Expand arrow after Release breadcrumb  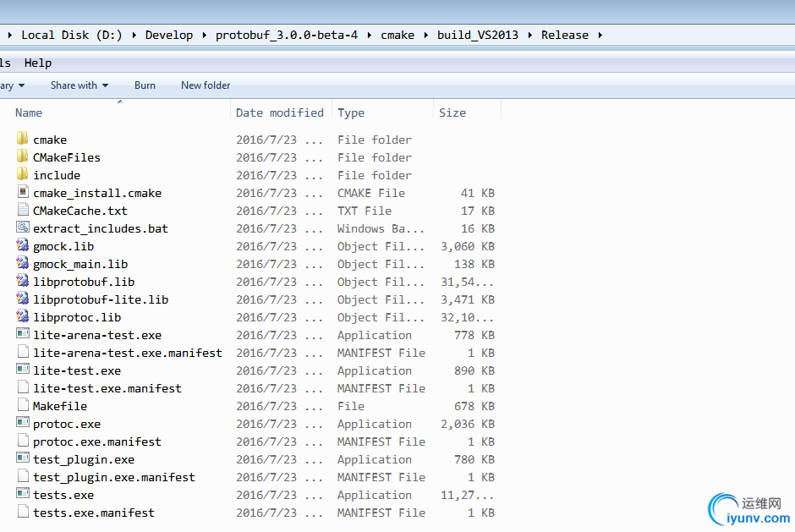coord(600,35)
